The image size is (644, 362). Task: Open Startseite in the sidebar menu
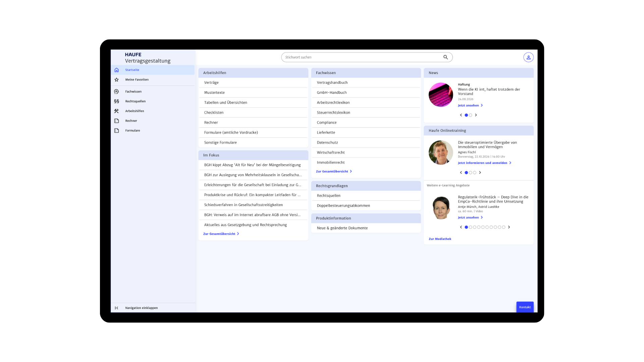[x=153, y=70]
